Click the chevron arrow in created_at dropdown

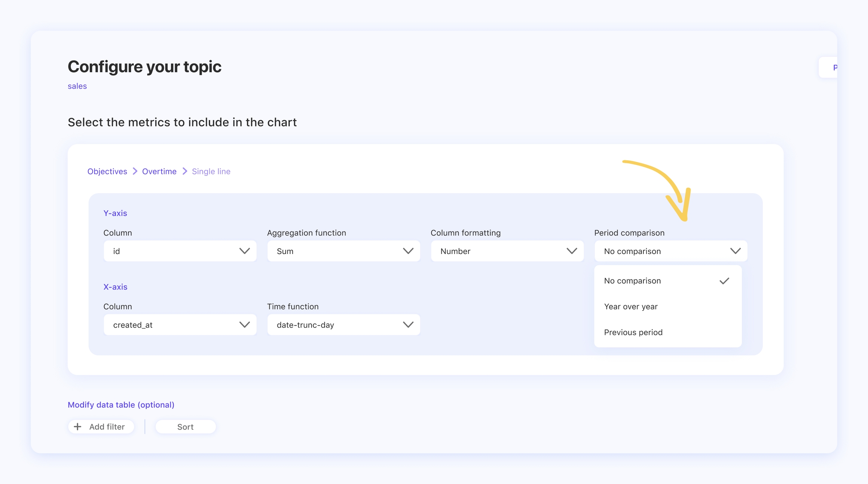pyautogui.click(x=245, y=325)
